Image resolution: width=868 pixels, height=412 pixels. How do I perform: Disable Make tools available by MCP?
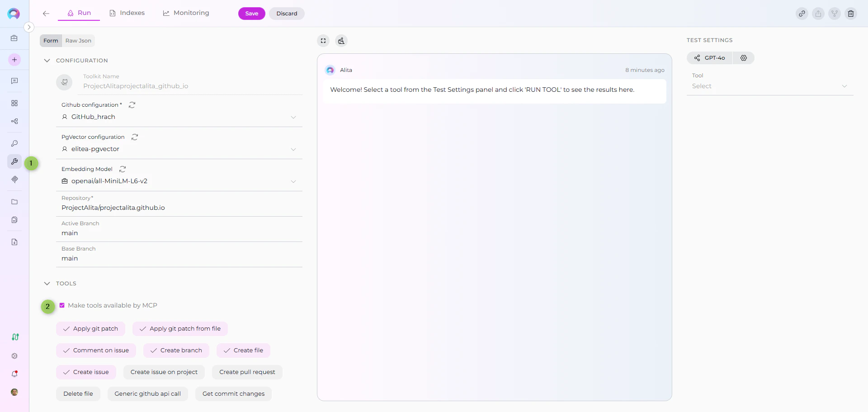tap(62, 305)
